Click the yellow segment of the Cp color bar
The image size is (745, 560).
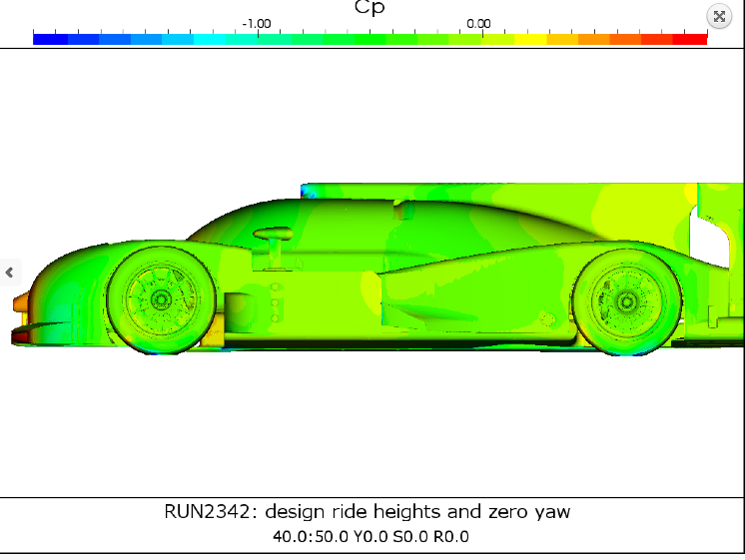point(530,39)
